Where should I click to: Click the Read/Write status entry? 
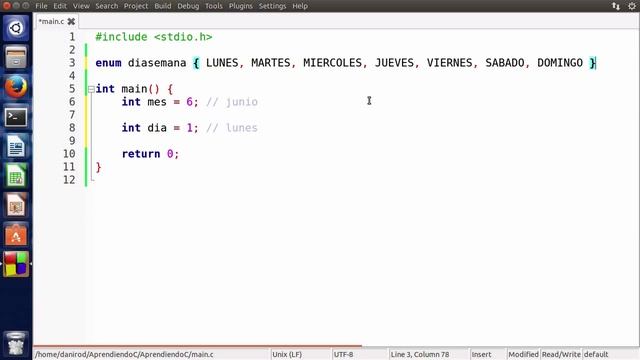coord(561,354)
